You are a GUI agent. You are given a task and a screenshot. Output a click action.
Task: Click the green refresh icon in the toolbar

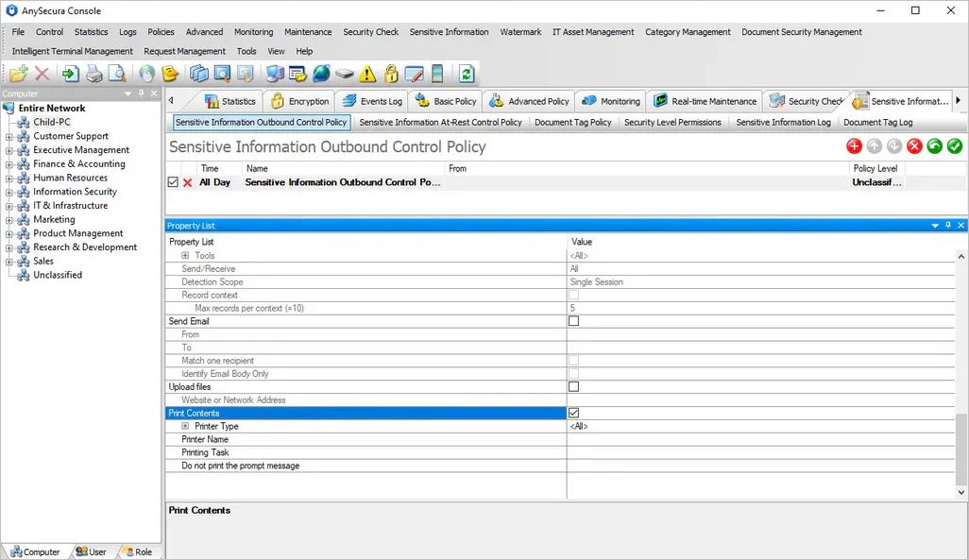pos(467,75)
